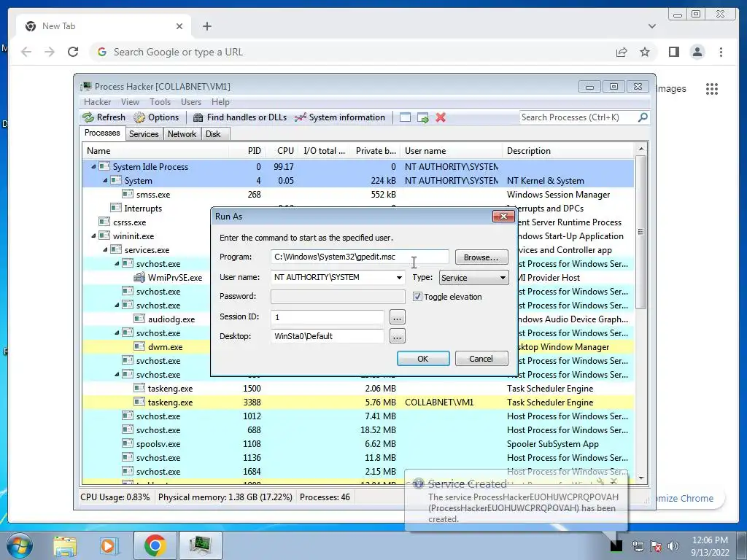Image resolution: width=747 pixels, height=560 pixels.
Task: Click the search magnifier icon in Process Hacker
Action: [643, 117]
